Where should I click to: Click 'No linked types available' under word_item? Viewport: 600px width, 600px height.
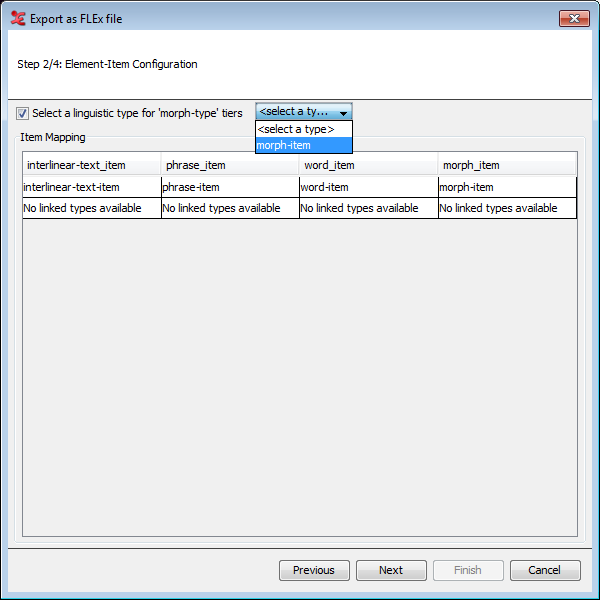[368, 208]
